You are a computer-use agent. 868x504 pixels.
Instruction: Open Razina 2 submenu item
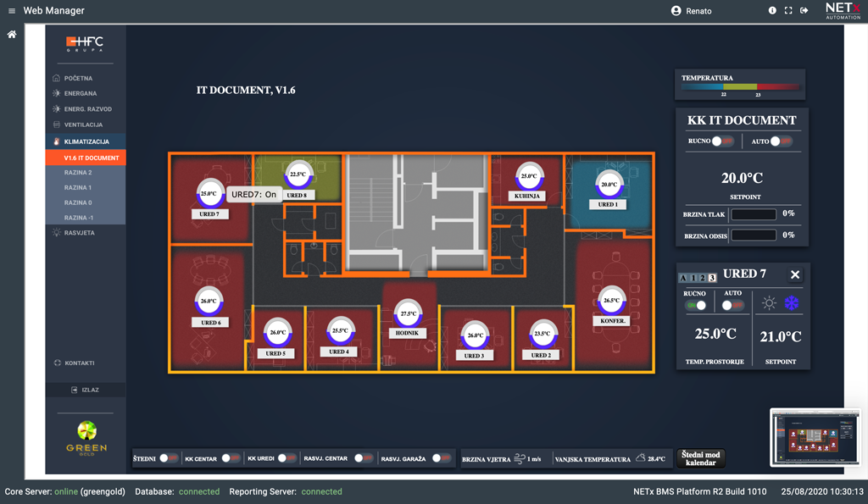pos(78,172)
